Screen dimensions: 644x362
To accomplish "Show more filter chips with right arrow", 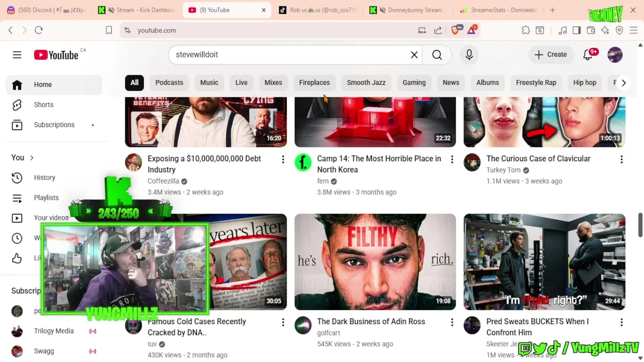I will click(x=623, y=83).
